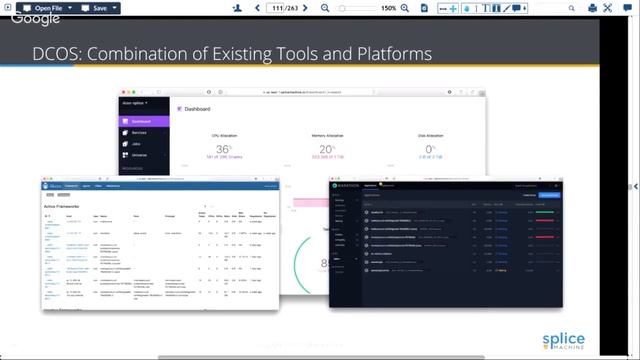Collapse the right side panel arrow
640x360 pixels.
(635, 186)
